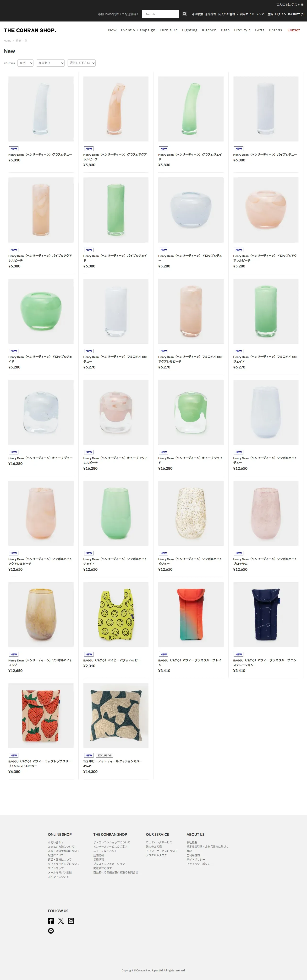Click the EXCLUSIVE badge on cushion cover
Image resolution: width=307 pixels, height=980 pixels.
pyautogui.click(x=104, y=755)
